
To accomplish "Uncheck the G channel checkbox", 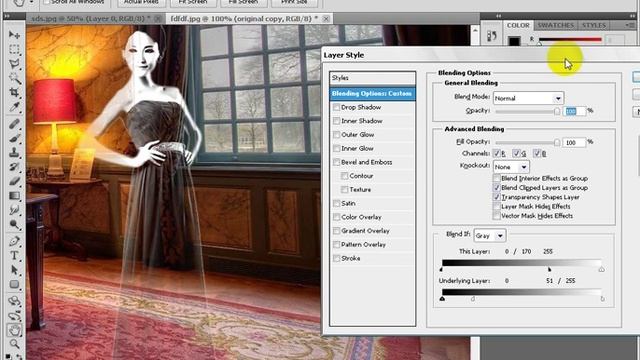I will (516, 153).
